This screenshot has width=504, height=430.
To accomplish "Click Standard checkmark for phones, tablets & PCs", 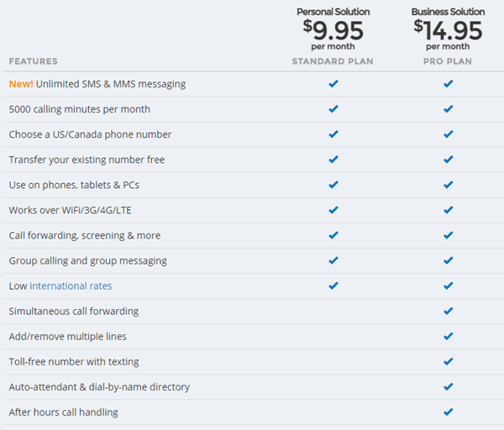I will [x=333, y=185].
